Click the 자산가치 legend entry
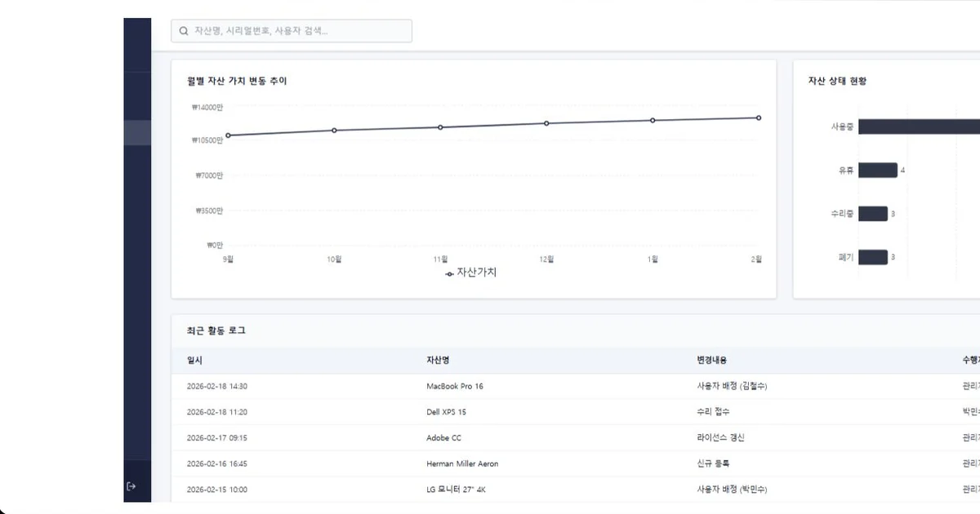The image size is (980, 514). point(471,273)
